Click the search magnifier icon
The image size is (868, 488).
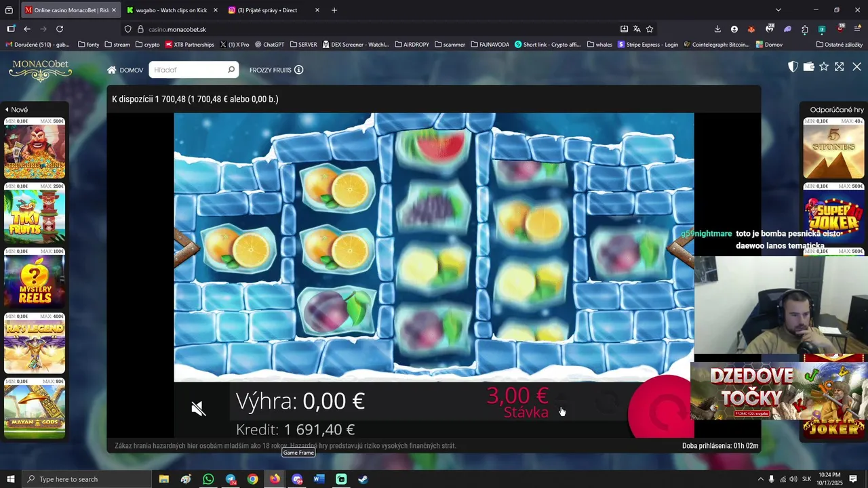(x=231, y=70)
